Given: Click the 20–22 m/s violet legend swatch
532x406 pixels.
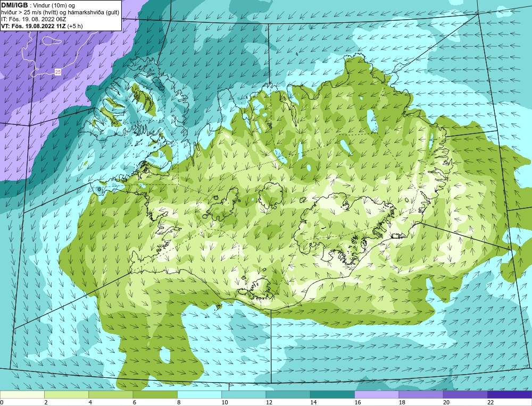Looking at the screenshot, I should pos(465,395).
